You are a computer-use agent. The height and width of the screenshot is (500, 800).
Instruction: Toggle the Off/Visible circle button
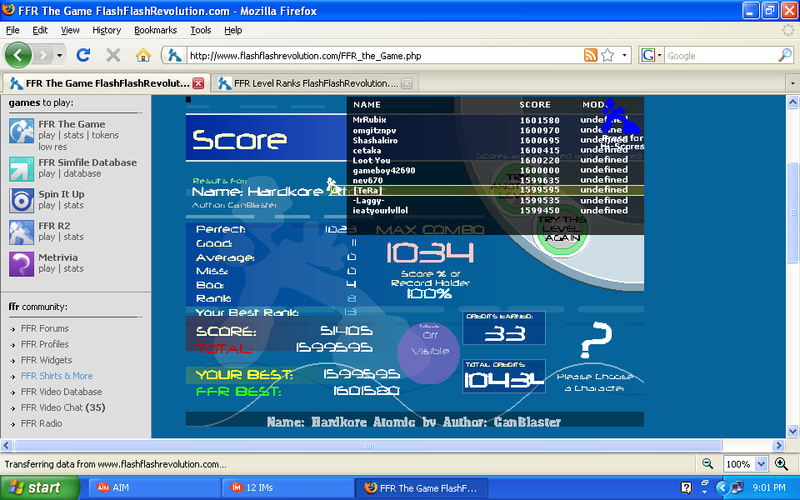(429, 352)
